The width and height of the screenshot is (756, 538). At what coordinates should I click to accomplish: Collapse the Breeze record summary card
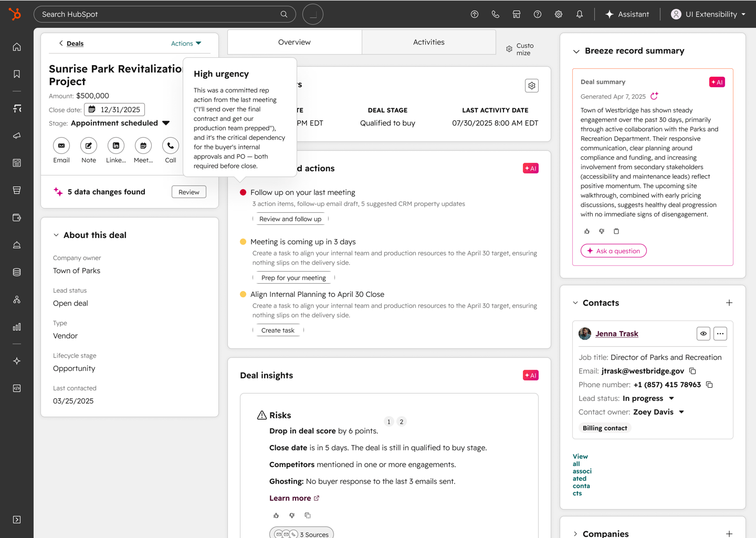(576, 51)
